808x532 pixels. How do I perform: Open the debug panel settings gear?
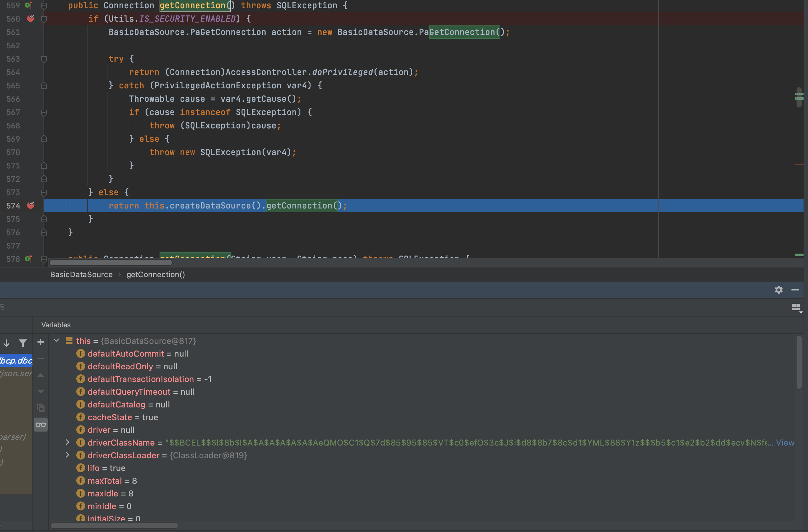[x=778, y=290]
